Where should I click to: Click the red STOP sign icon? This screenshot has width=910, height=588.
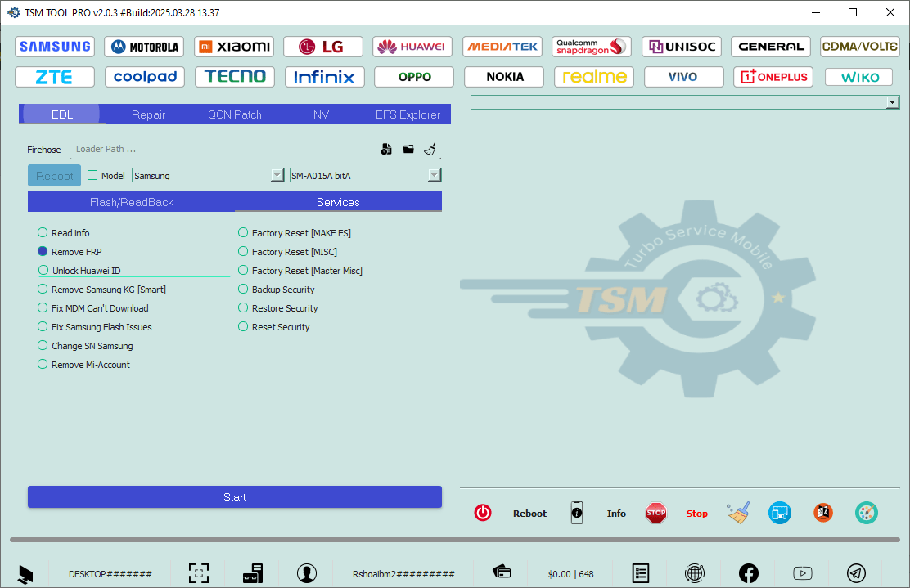655,513
